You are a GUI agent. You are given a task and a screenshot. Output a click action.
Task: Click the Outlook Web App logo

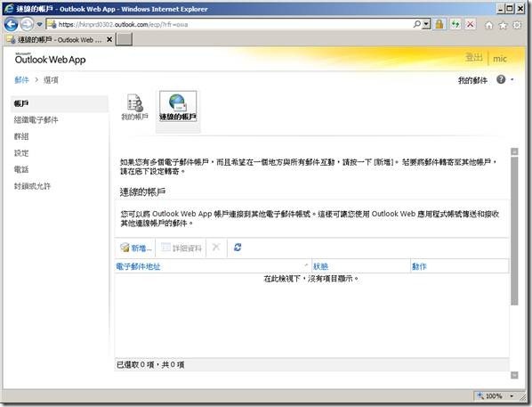[x=50, y=59]
